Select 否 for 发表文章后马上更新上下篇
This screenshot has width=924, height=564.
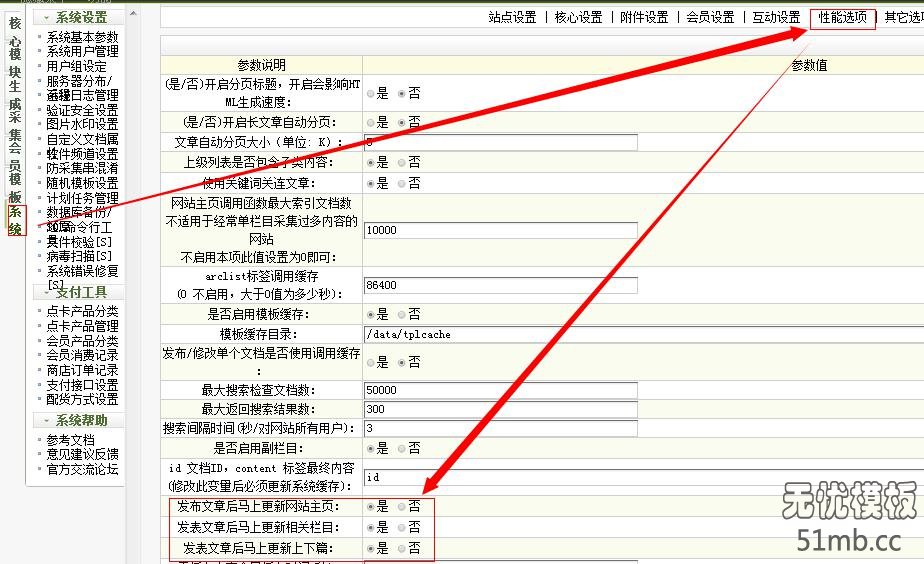[x=402, y=549]
